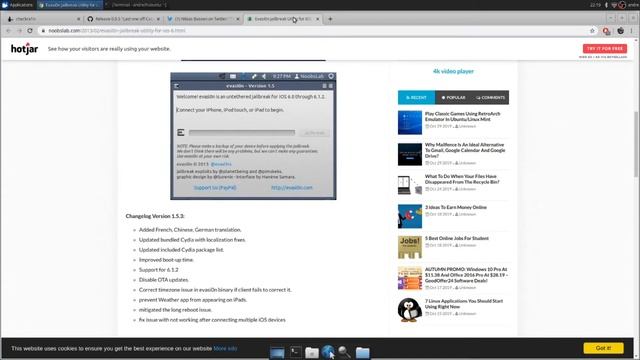Open the penguin article thumbnail
This screenshot has width=640, height=360.
(x=410, y=310)
